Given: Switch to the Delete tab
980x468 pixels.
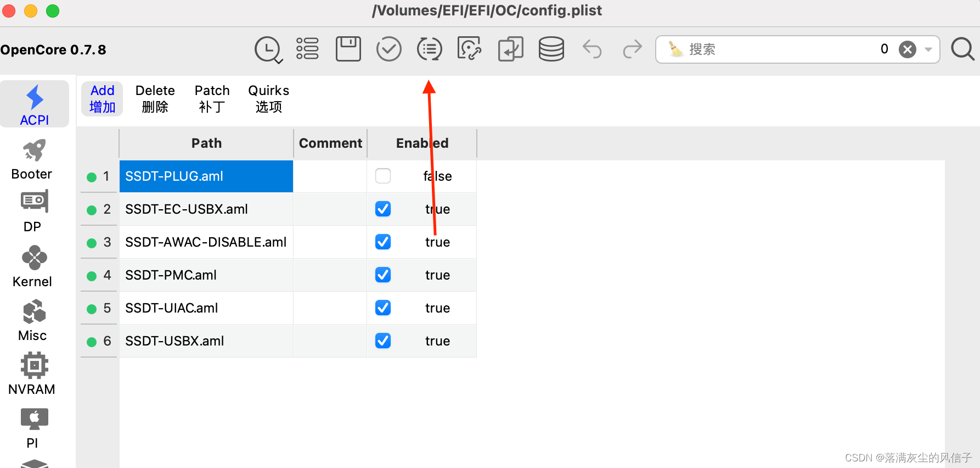Looking at the screenshot, I should [x=155, y=99].
